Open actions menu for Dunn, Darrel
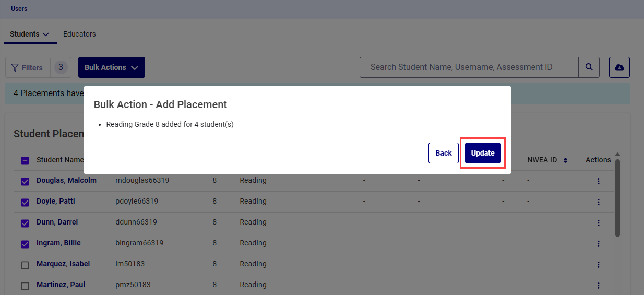The height and width of the screenshot is (295, 644). coord(598,223)
